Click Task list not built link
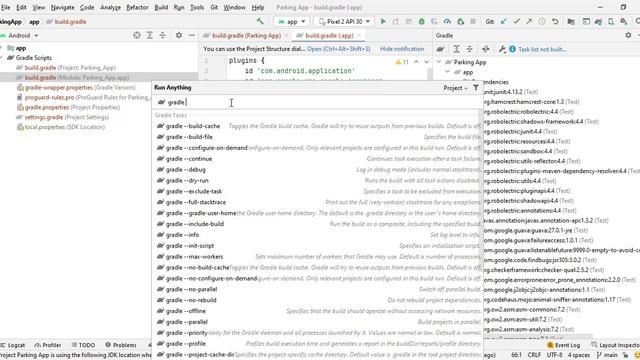Screen dimensions: 640x360 pos(542,49)
